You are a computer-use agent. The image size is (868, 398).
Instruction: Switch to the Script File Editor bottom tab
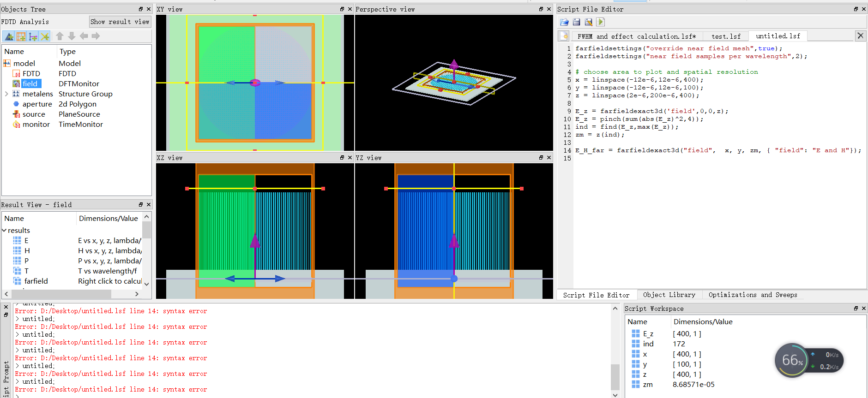596,295
